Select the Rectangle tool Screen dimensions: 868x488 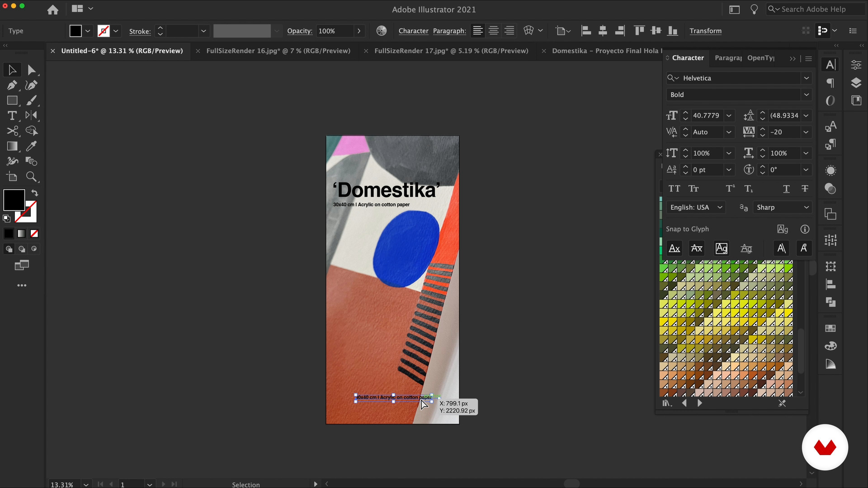pyautogui.click(x=12, y=100)
